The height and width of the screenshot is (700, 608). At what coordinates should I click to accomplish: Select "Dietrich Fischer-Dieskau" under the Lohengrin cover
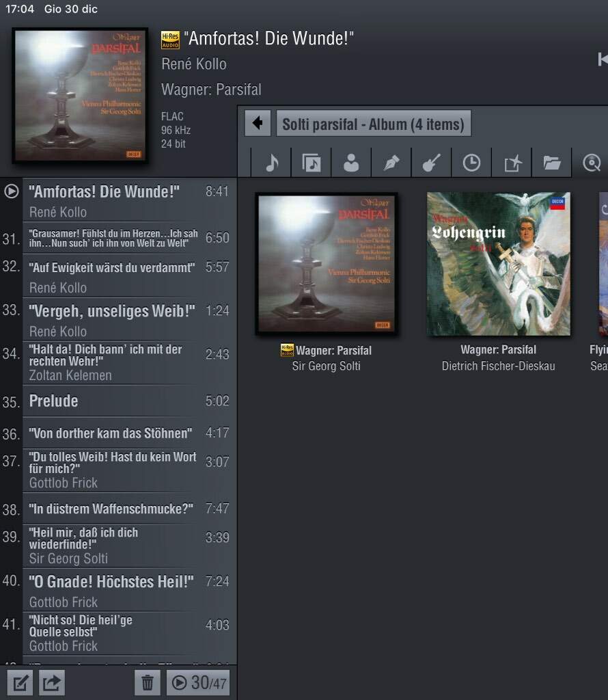tap(498, 366)
